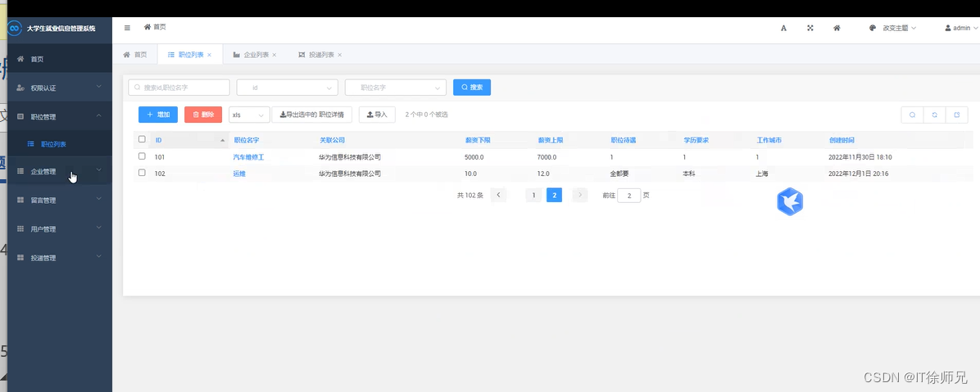
Task: Click the 首页 breadcrumb in the header
Action: click(155, 28)
